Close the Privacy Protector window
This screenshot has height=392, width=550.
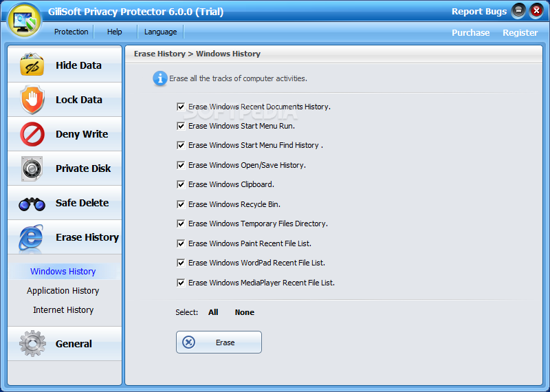(x=536, y=11)
